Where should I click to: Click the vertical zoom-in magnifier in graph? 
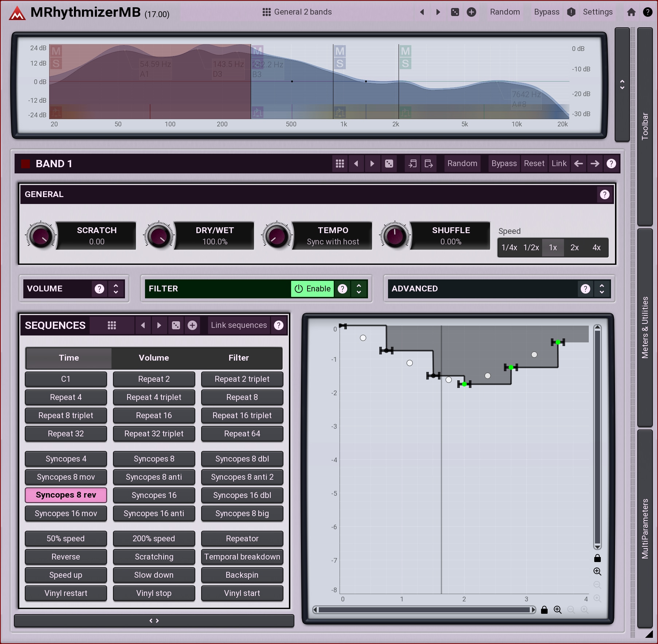coord(597,571)
